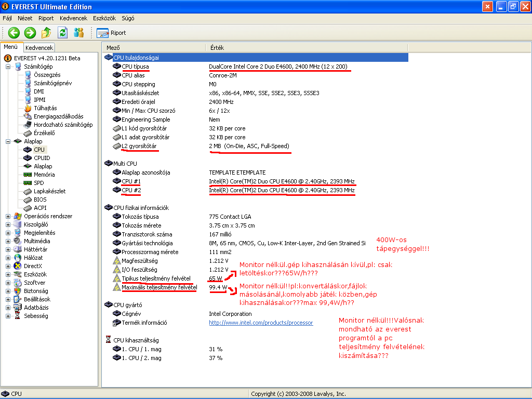Image resolution: width=532 pixels, height=399 pixels.
Task: Click the Sebesség hourglass icon
Action: pyautogui.click(x=18, y=316)
